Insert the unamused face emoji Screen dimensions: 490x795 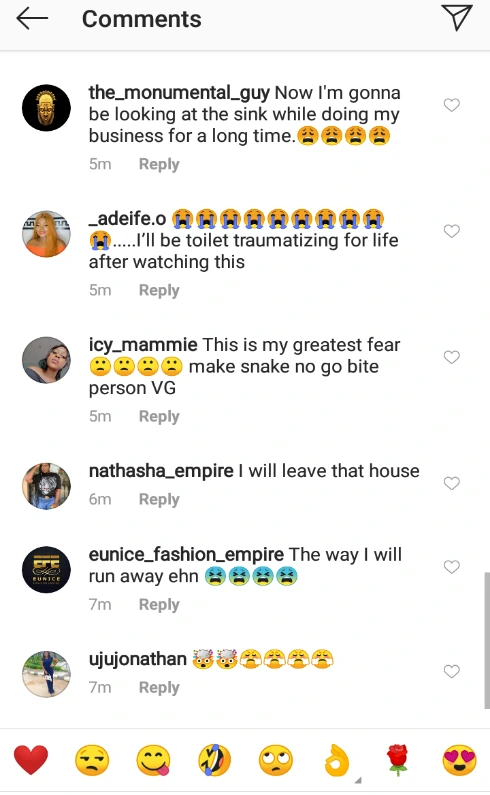click(92, 760)
